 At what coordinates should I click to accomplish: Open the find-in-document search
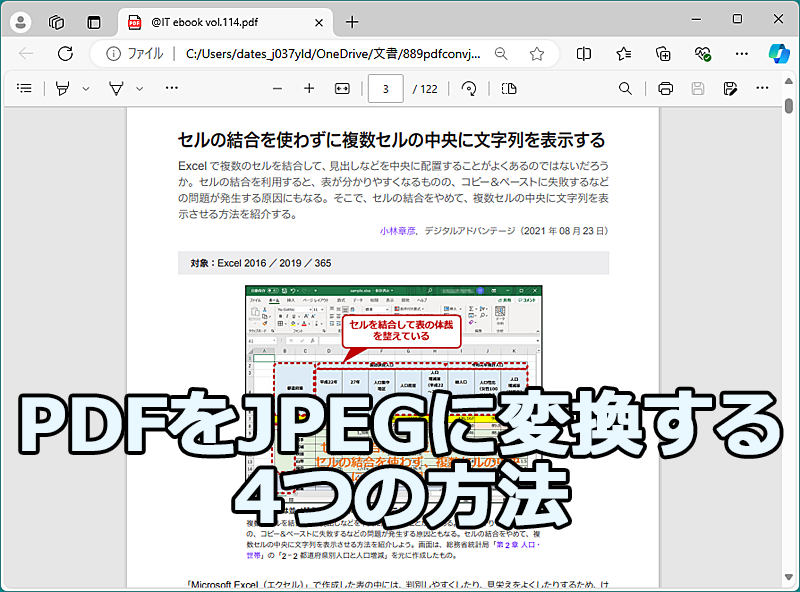point(625,88)
